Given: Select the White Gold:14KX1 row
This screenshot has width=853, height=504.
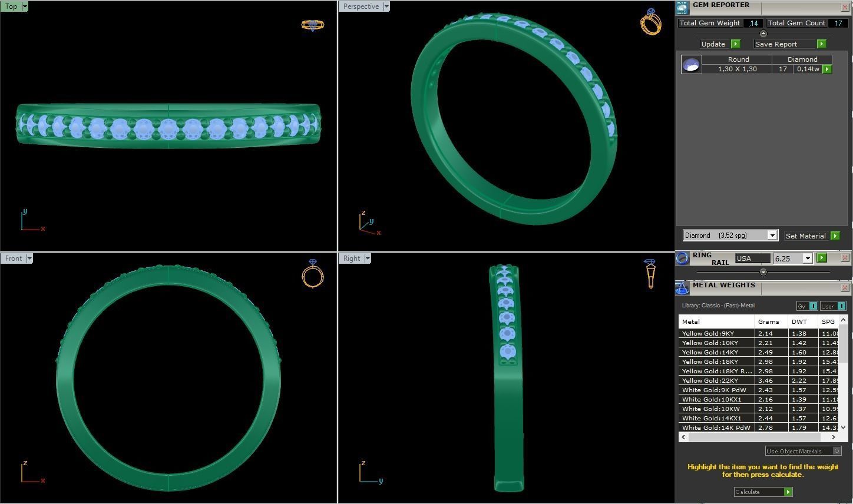Looking at the screenshot, I should [759, 418].
